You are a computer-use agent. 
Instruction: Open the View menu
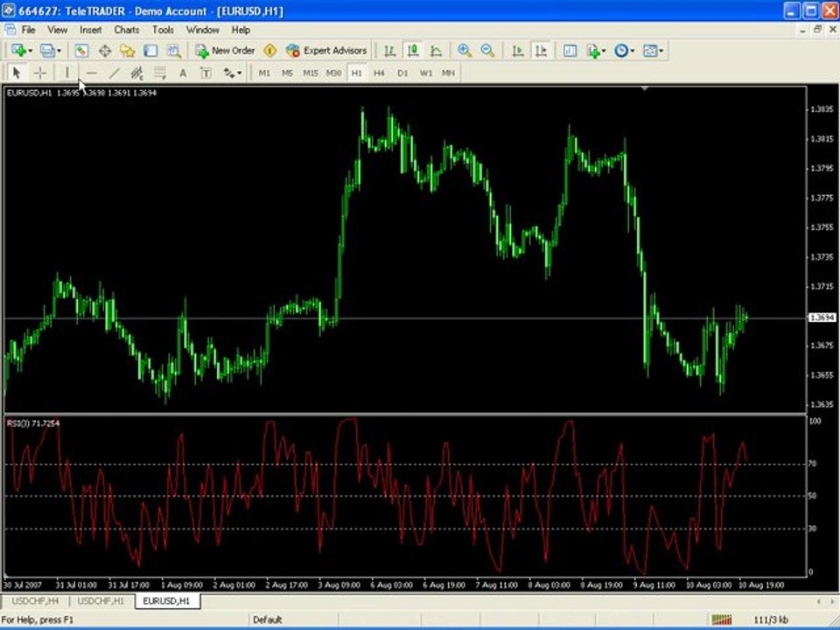[x=58, y=30]
